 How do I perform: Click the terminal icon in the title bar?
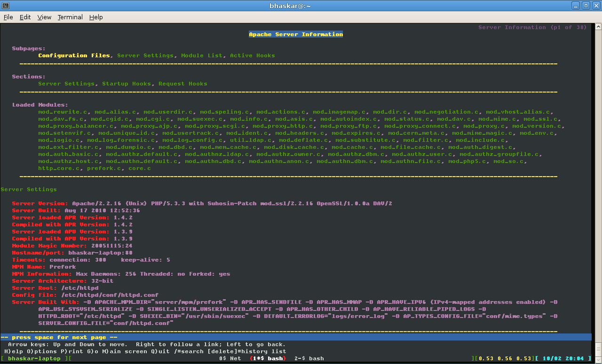tap(6, 5)
